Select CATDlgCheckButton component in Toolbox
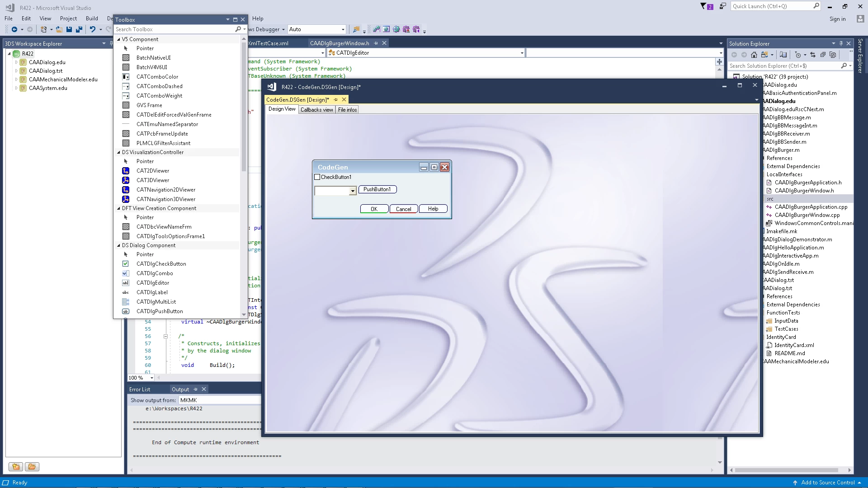The width and height of the screenshot is (868, 488). click(x=161, y=264)
